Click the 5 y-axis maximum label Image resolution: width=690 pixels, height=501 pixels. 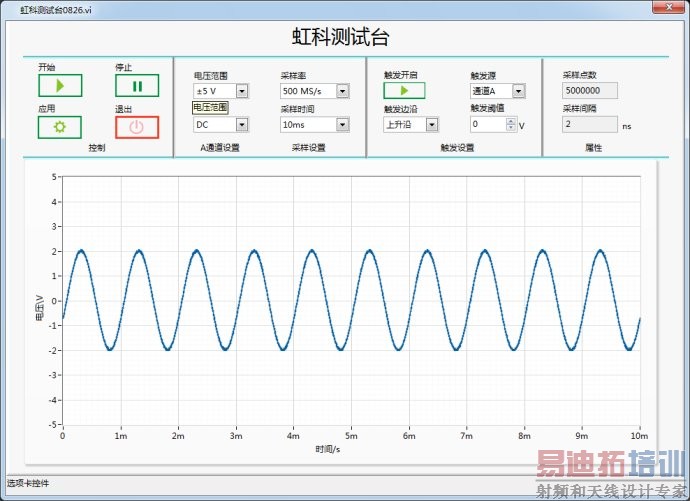click(54, 177)
